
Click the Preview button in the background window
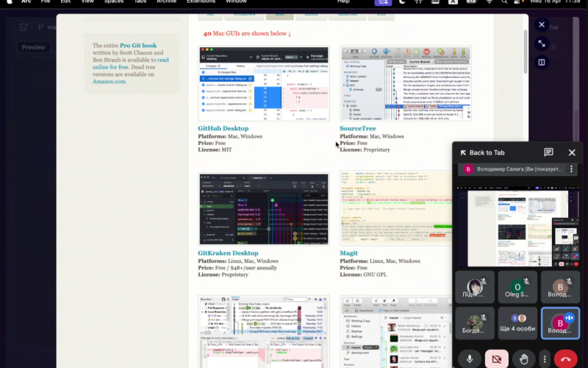(33, 47)
